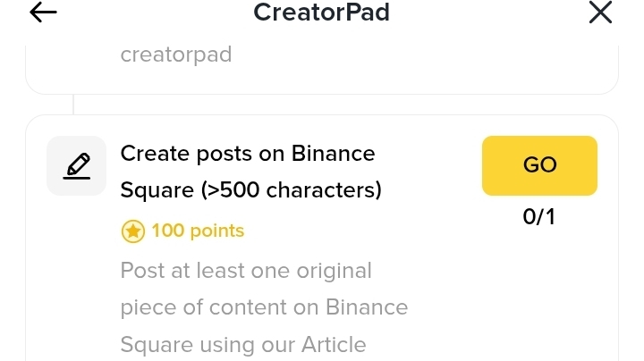Click the pencil edit icon
Viewport: 644px width, 361px height.
point(76,165)
